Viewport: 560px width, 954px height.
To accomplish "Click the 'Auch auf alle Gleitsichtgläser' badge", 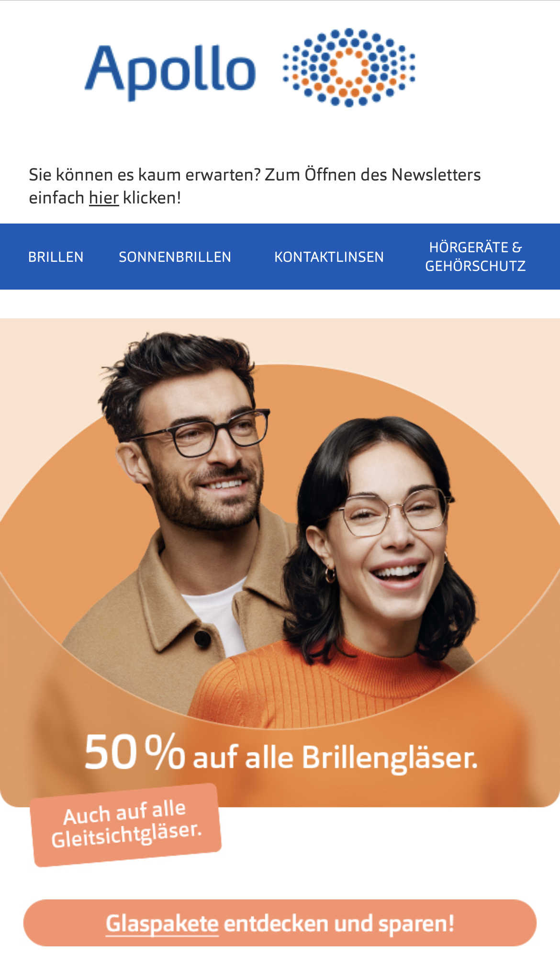I will point(125,825).
